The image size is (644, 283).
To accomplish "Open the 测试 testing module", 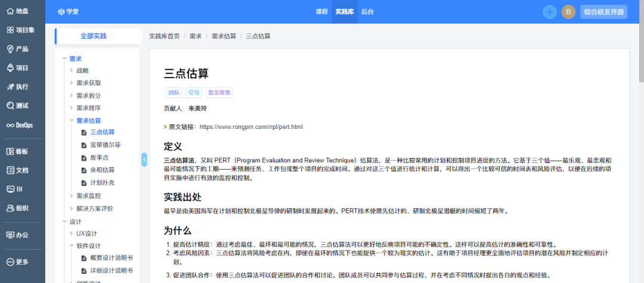I will pyautogui.click(x=18, y=106).
